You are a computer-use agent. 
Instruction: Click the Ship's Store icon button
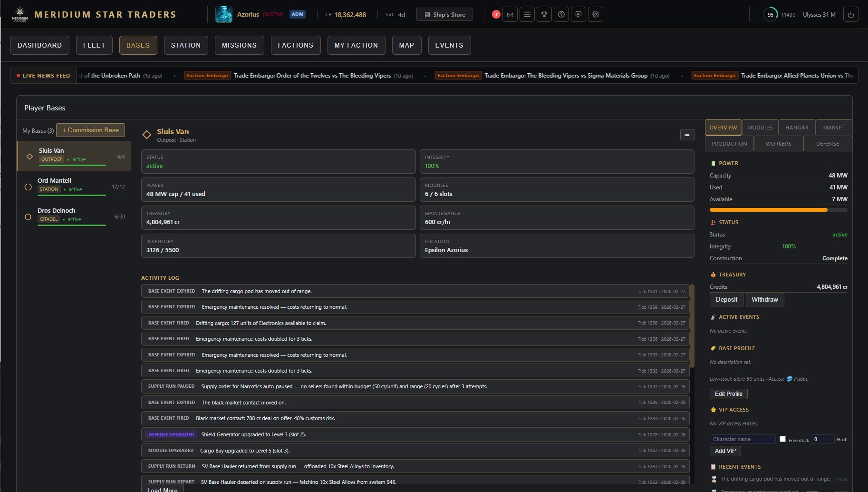(x=444, y=14)
